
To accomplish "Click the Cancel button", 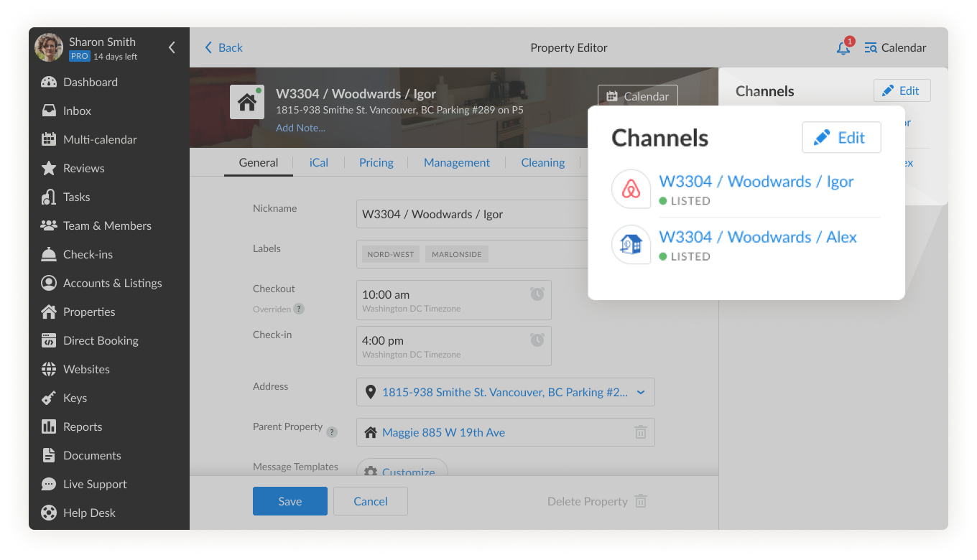I will [x=371, y=501].
